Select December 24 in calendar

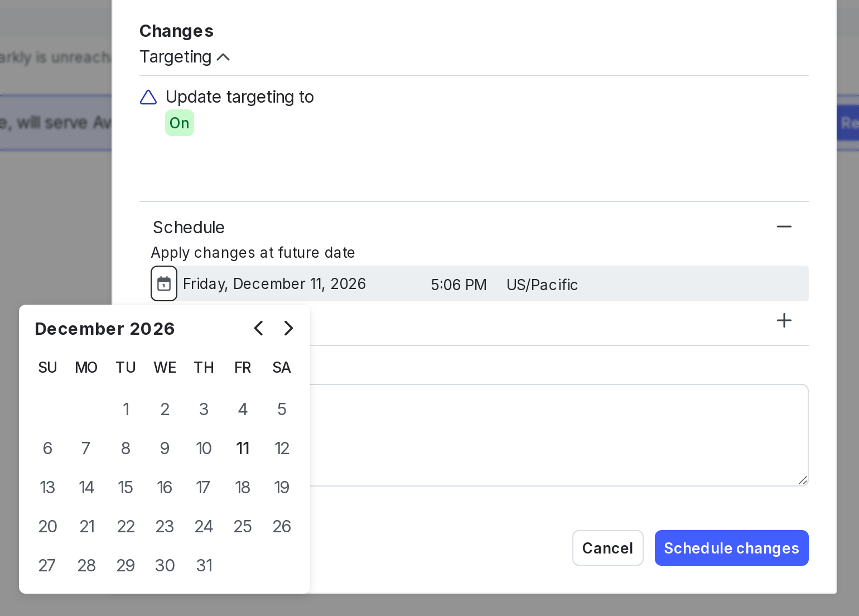(204, 527)
